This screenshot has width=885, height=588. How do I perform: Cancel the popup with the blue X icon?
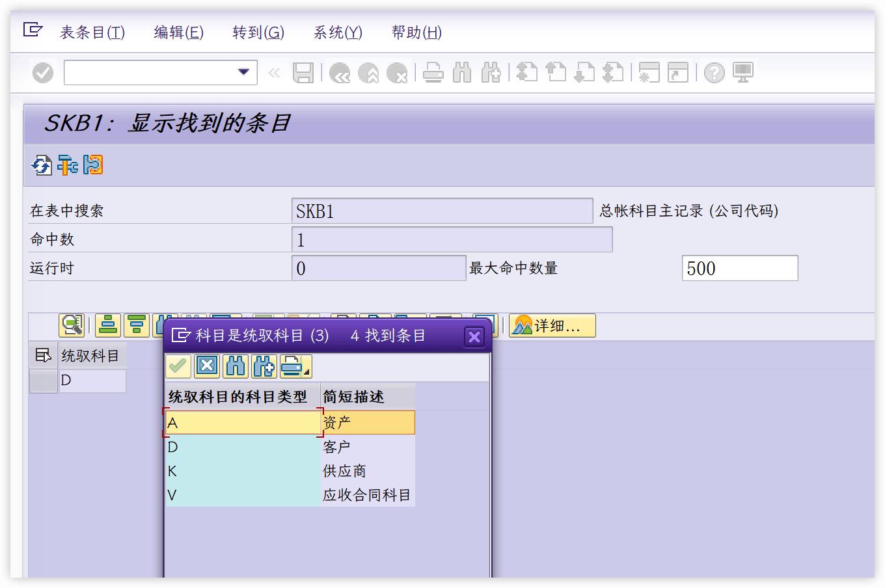click(x=207, y=366)
